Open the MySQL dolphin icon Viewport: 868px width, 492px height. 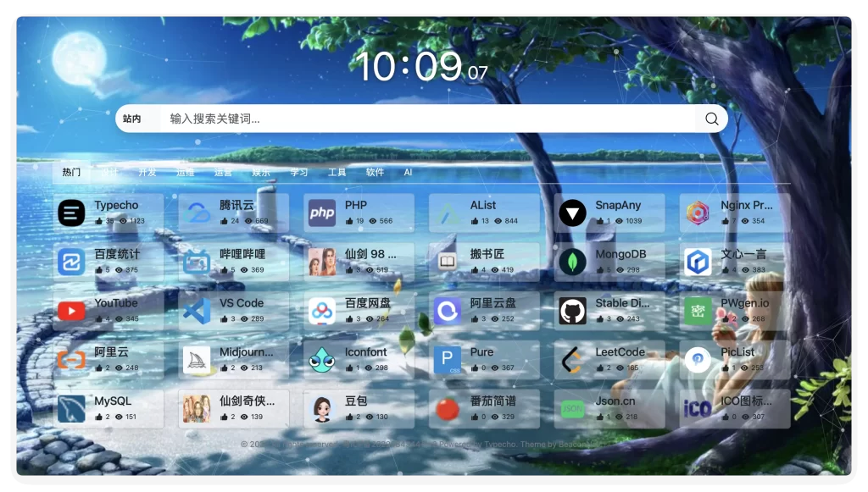click(71, 409)
